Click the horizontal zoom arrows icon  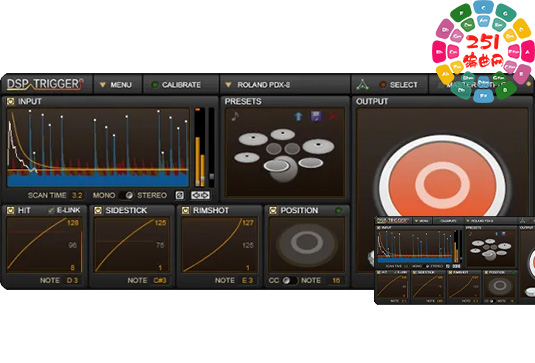(200, 195)
